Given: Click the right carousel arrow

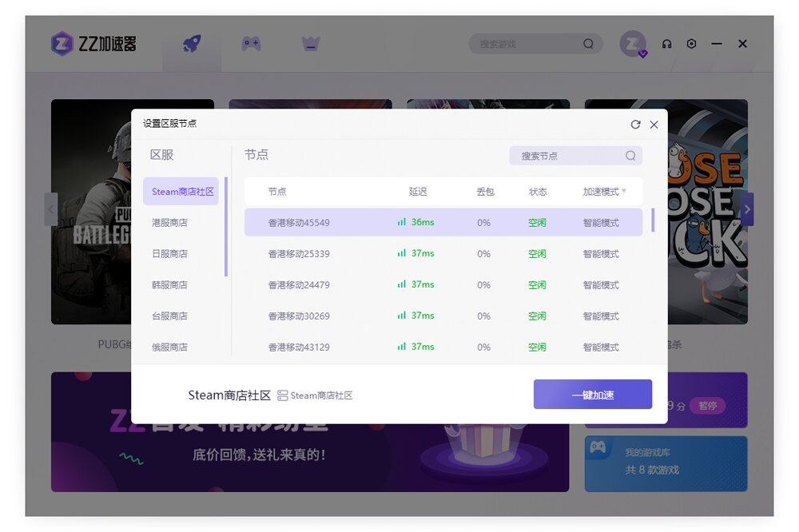Looking at the screenshot, I should (747, 209).
